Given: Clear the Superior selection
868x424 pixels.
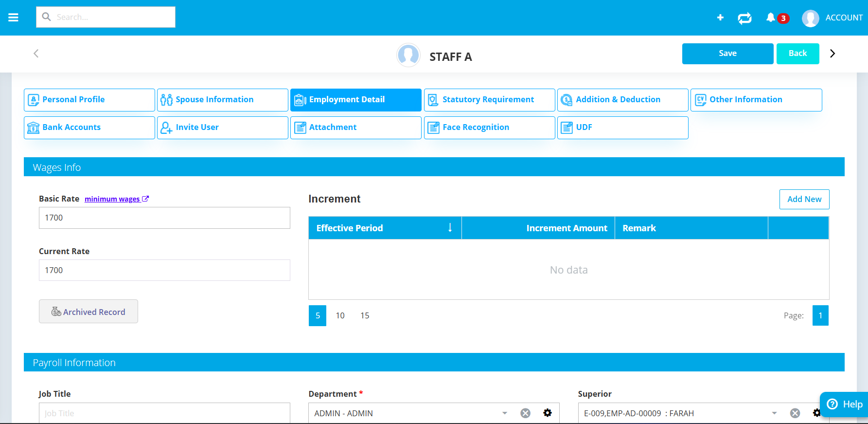Looking at the screenshot, I should pos(795,413).
